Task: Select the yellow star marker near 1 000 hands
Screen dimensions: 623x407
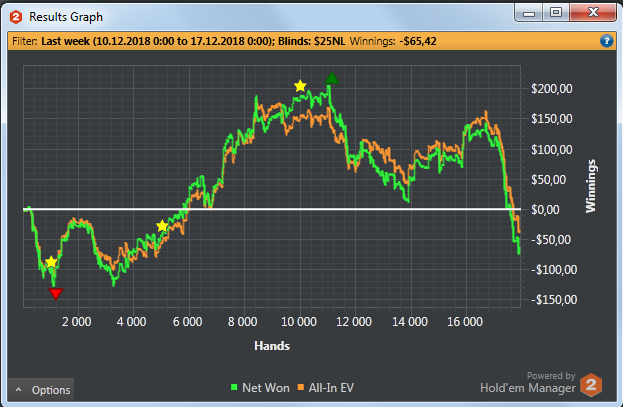Action: click(x=51, y=262)
